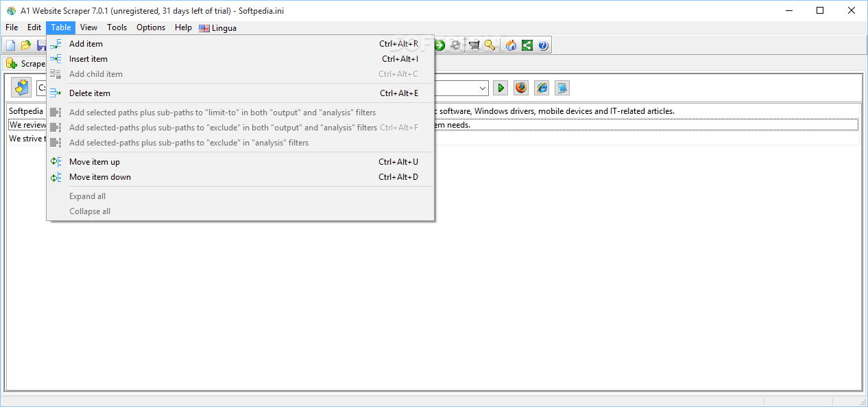Click the shopping cart toolbar icon
Screen dimensions: 868x407
pyautogui.click(x=474, y=45)
